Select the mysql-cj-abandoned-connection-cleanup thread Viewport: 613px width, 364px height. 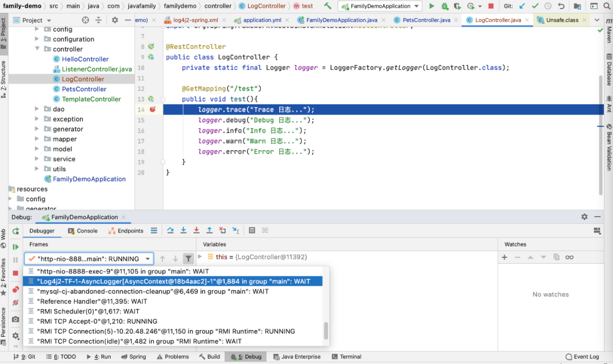152,291
